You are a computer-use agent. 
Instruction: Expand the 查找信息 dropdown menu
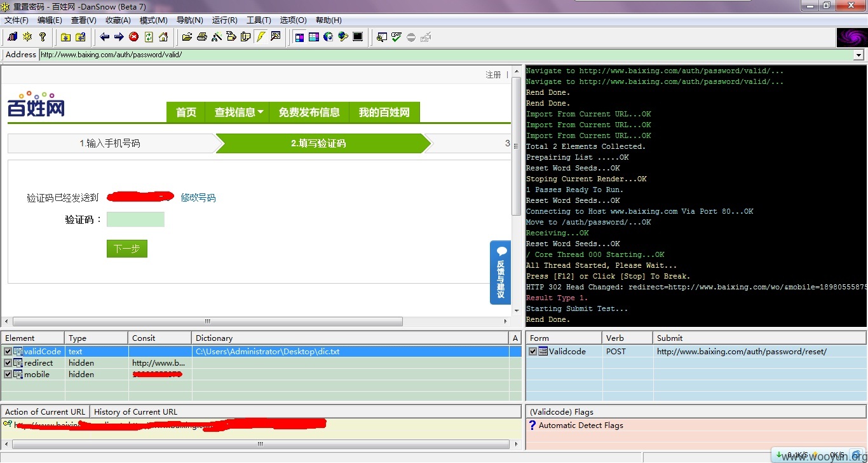238,112
